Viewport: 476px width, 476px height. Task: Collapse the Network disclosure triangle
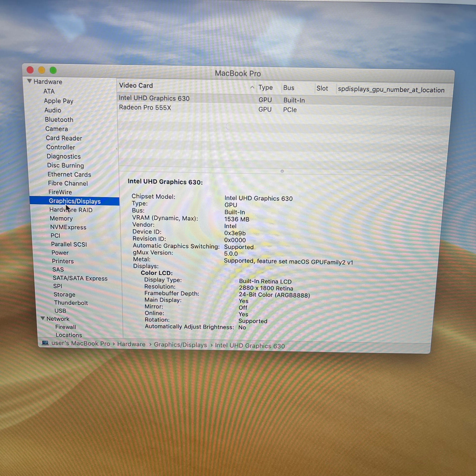(43, 318)
